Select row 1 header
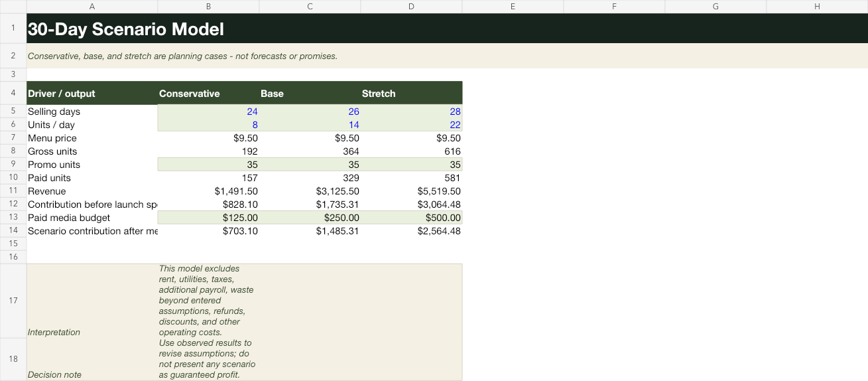 [x=13, y=29]
